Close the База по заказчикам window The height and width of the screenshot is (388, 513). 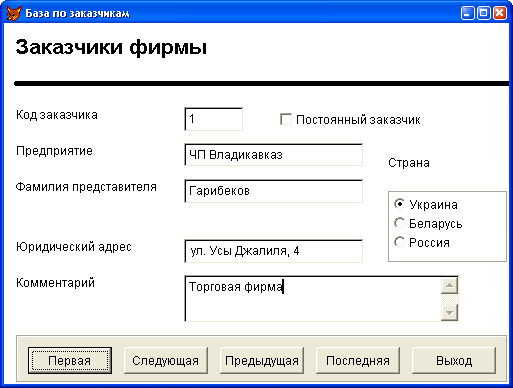500,13
